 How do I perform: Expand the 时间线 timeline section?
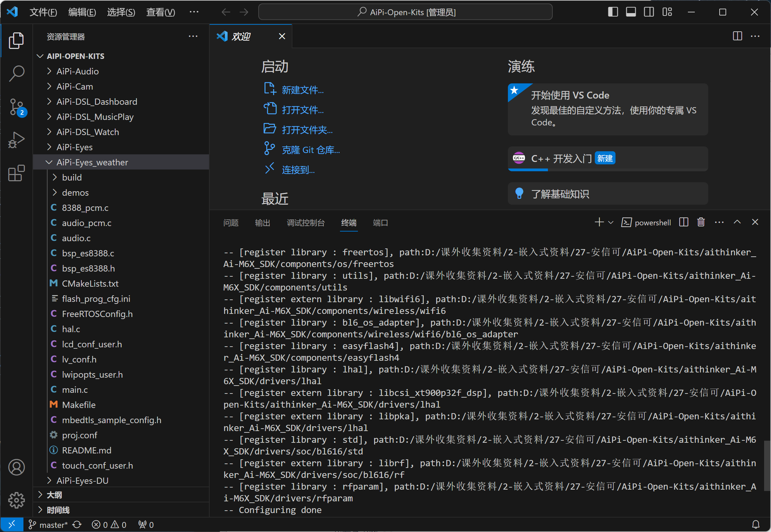(x=121, y=510)
